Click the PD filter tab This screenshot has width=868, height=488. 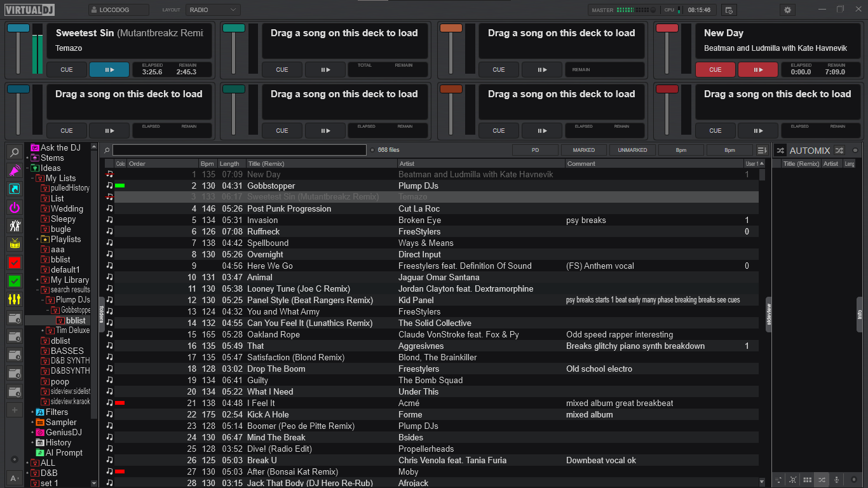tap(535, 151)
